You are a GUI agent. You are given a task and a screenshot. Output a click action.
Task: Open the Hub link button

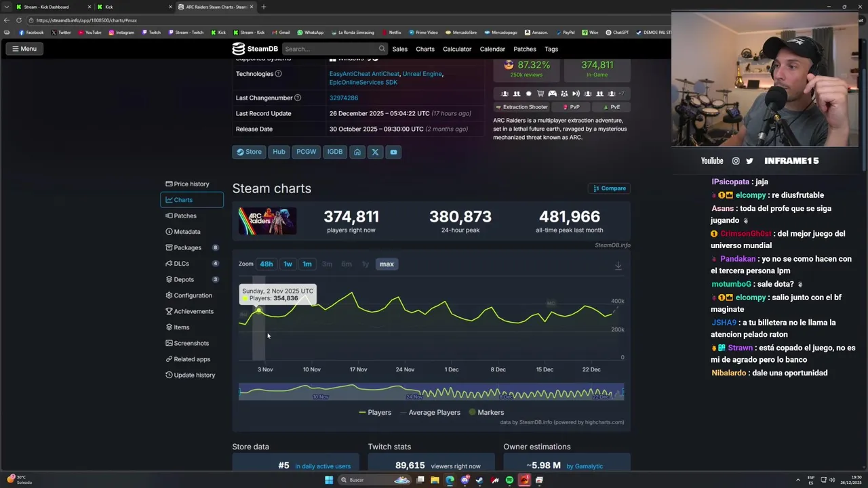click(x=279, y=152)
